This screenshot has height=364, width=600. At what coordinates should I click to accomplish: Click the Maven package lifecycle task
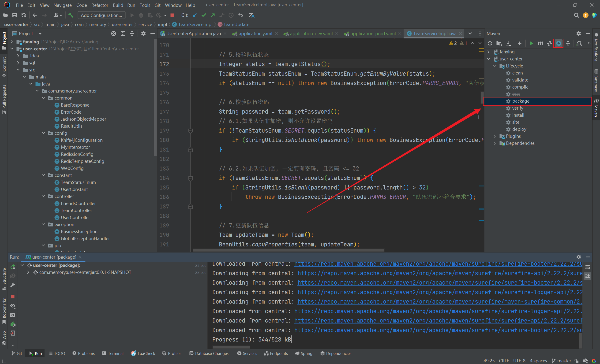point(521,101)
